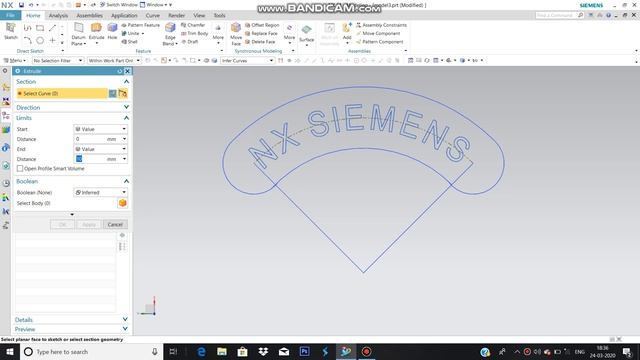Switch to the Application tab
This screenshot has height=360, width=640.
(124, 16)
